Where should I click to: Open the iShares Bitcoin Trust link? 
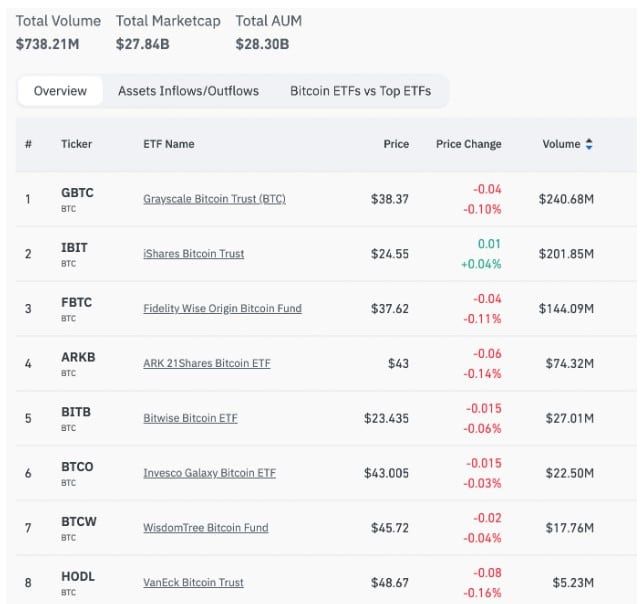point(193,254)
